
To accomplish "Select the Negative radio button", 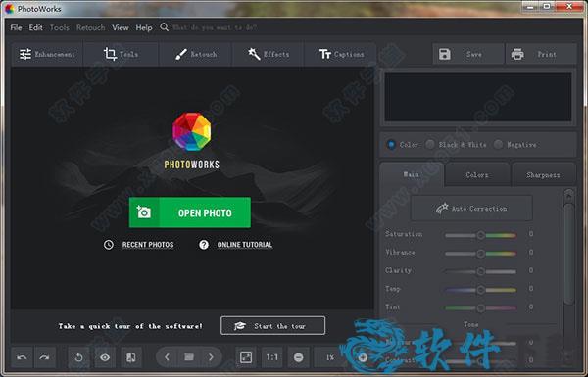I will (x=498, y=145).
